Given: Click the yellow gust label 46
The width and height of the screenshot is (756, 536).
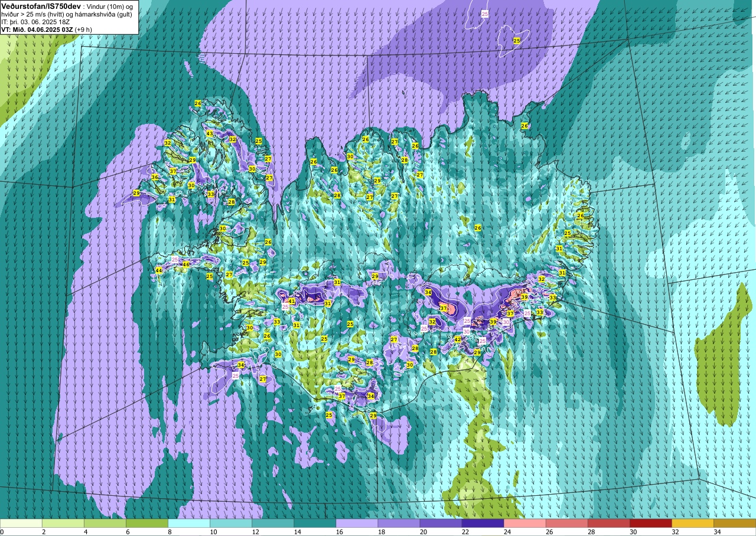Looking at the screenshot, I should (x=185, y=264).
